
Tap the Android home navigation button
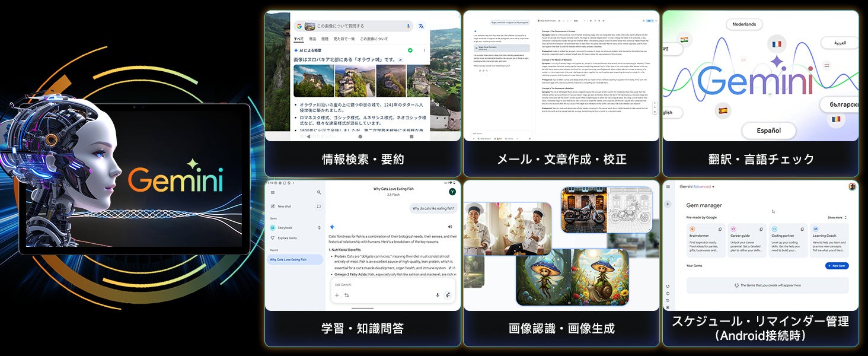(x=360, y=136)
